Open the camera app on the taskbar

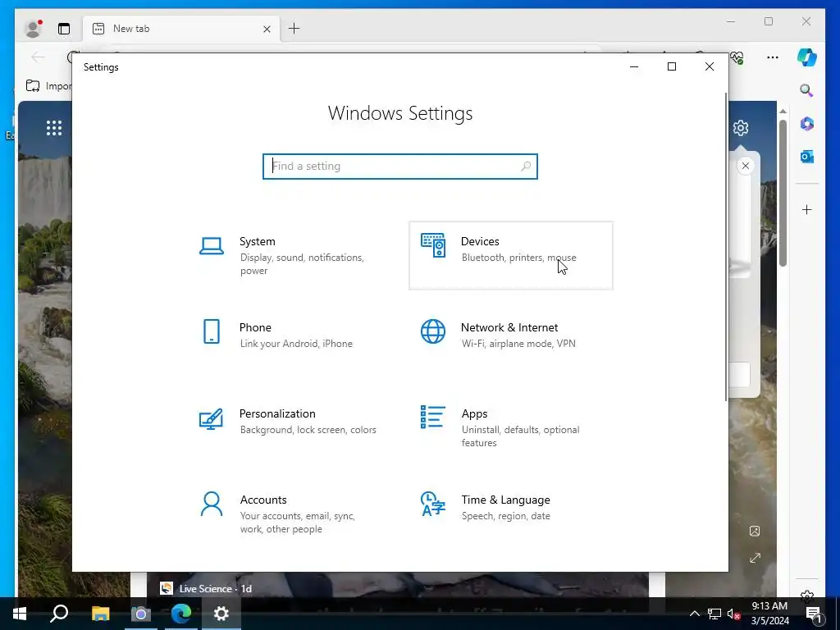coord(141,614)
